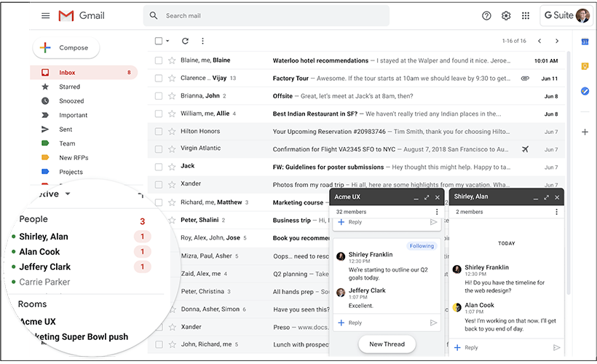This screenshot has height=364, width=597.
Task: Open Tasks side panel icon
Action: 585,91
